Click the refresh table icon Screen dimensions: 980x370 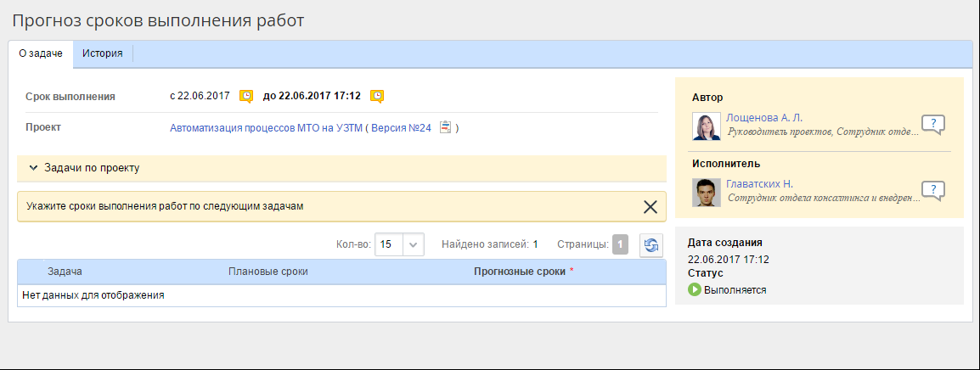(651, 245)
